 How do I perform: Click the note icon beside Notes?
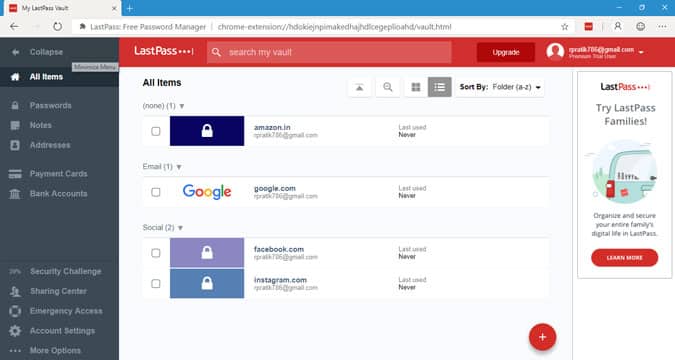pos(15,125)
